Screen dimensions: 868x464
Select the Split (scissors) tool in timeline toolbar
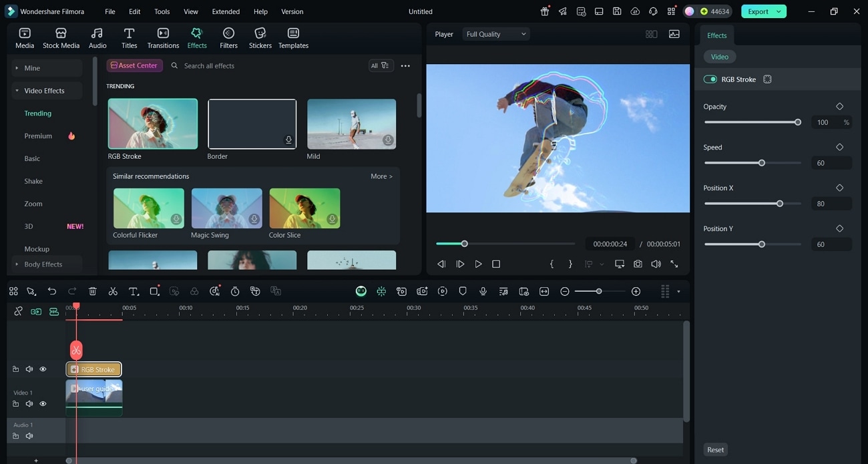(x=113, y=291)
